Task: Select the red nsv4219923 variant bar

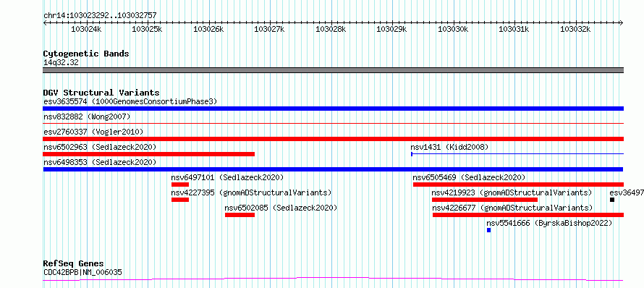Action: pyautogui.click(x=485, y=200)
